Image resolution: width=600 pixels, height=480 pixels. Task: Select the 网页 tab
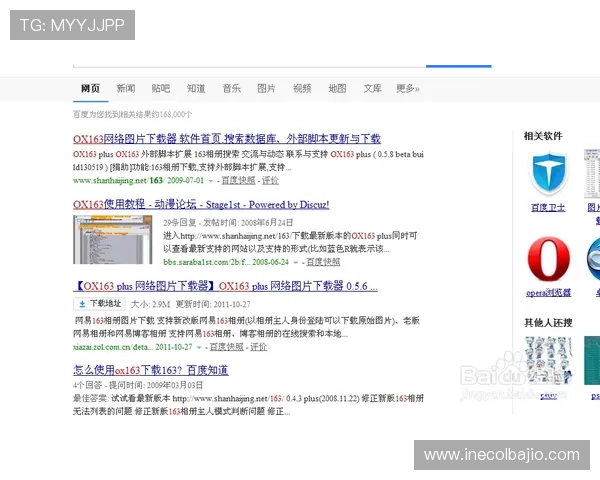(x=90, y=89)
